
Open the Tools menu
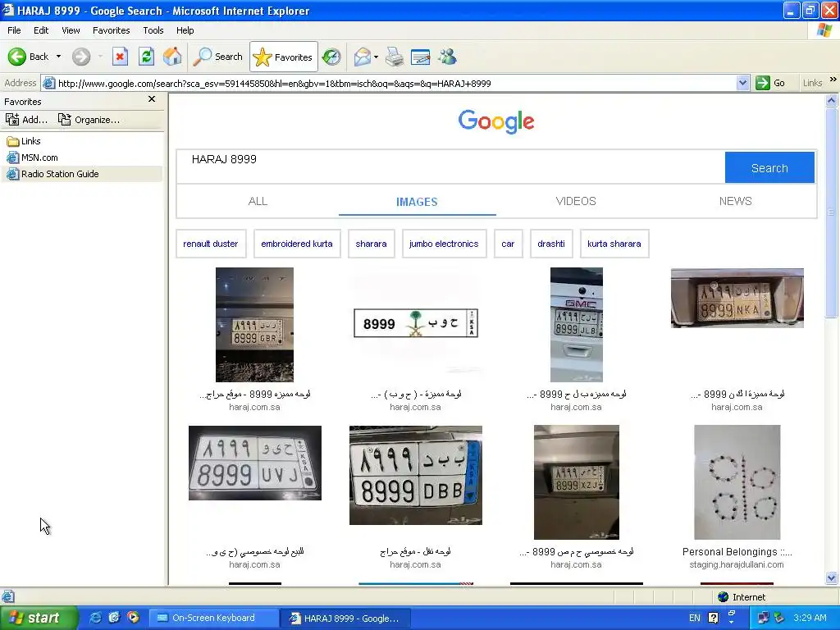[x=153, y=30]
